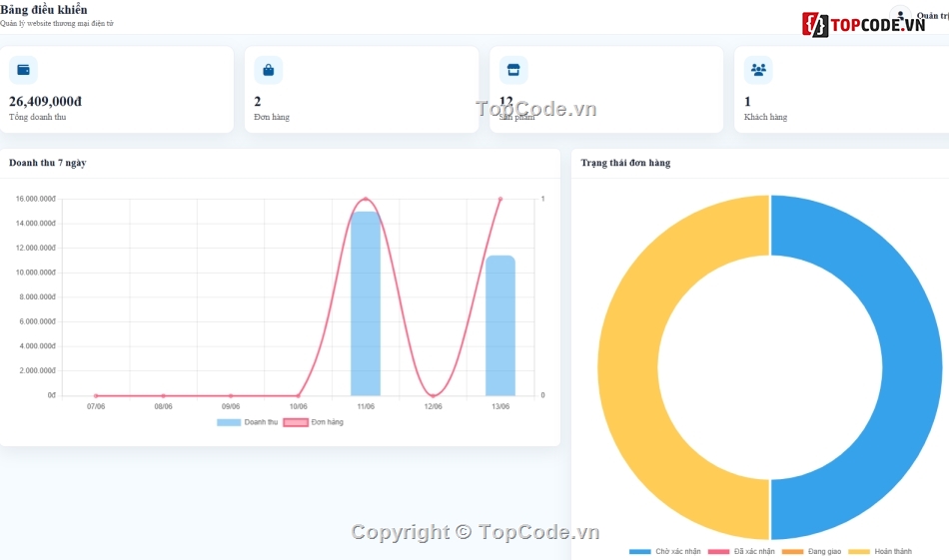Open the admin user avatar icon
This screenshot has height=560, width=949.
click(900, 15)
